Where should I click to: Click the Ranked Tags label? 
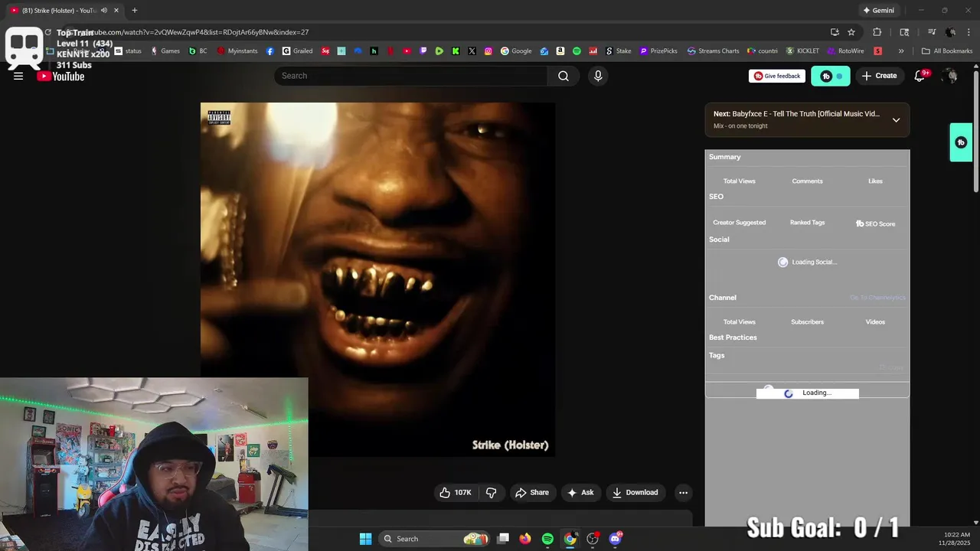[807, 223]
